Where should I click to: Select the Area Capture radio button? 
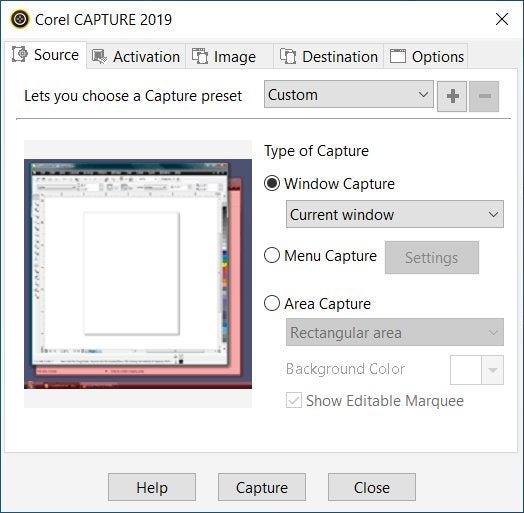(272, 303)
